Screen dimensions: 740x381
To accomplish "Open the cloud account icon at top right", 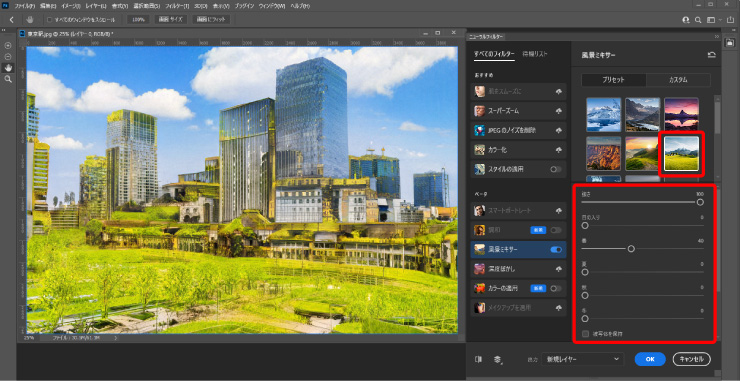I will [686, 20].
